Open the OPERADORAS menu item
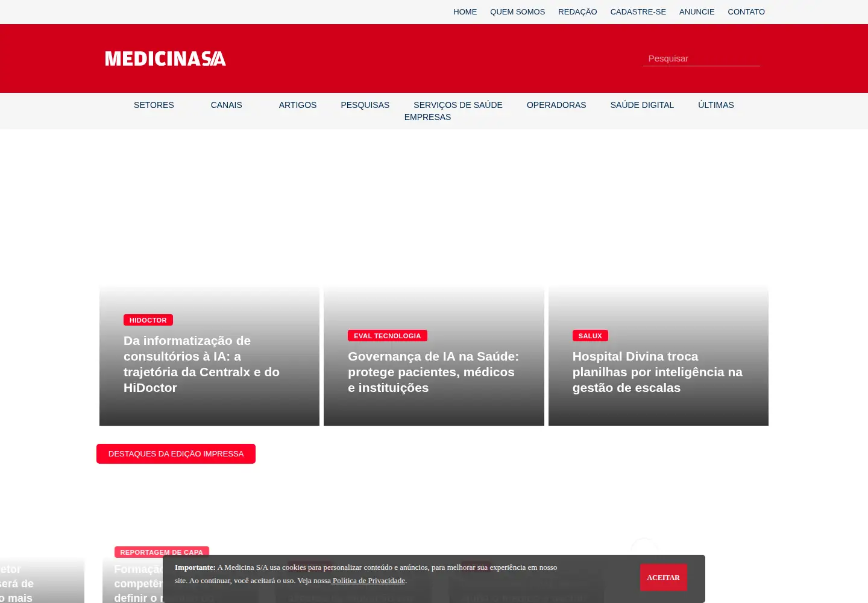This screenshot has width=868, height=603. coord(556,105)
